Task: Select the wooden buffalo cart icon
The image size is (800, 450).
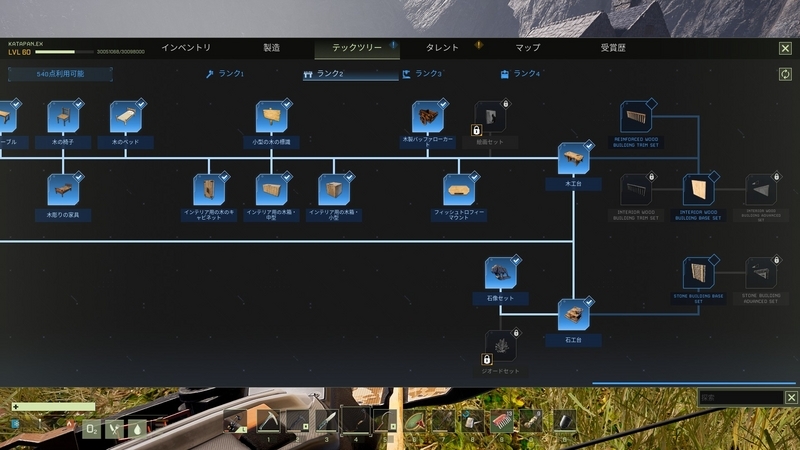Action: (x=428, y=117)
